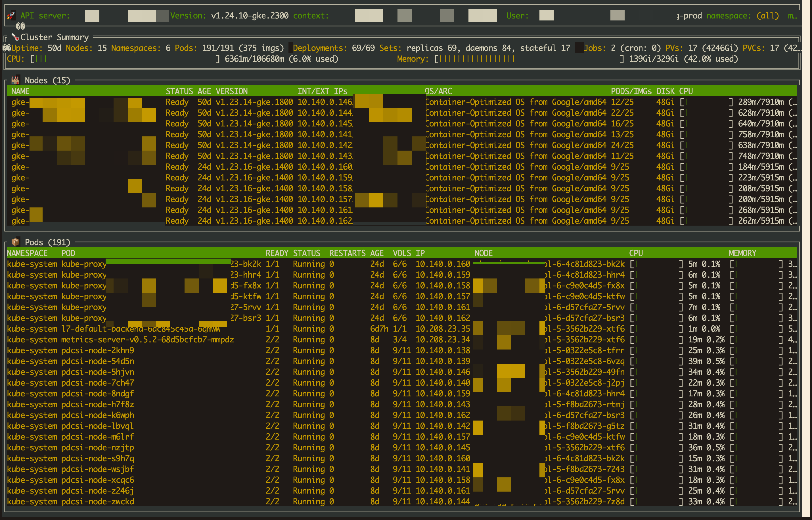Select pod pdcsi-node-5hjvn

tap(97, 372)
